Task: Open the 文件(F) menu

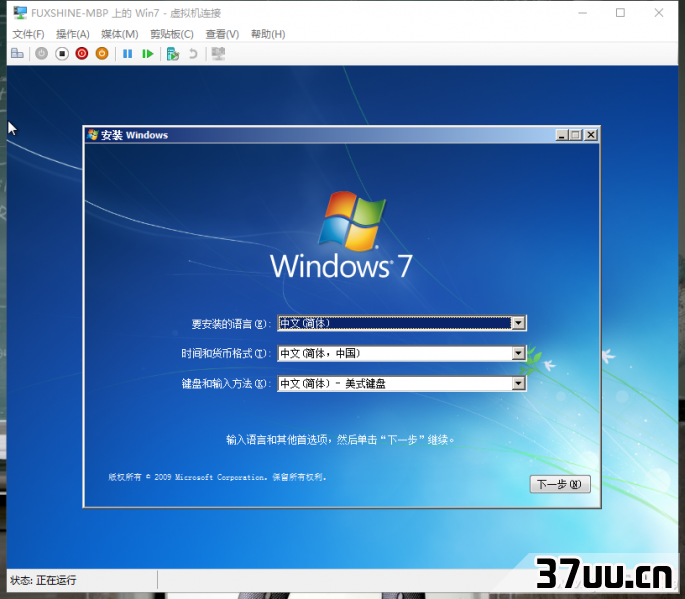Action: click(x=28, y=34)
